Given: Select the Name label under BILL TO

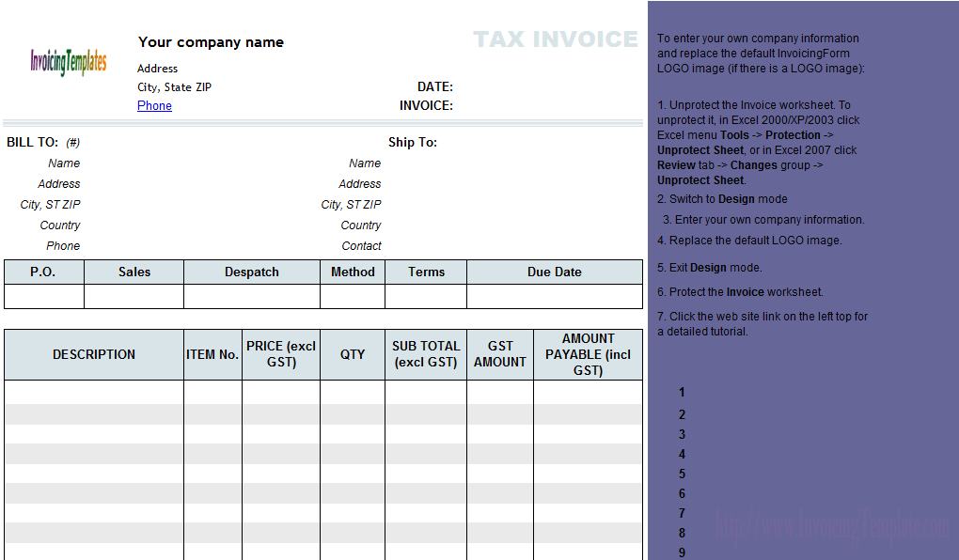Looking at the screenshot, I should pyautogui.click(x=64, y=163).
